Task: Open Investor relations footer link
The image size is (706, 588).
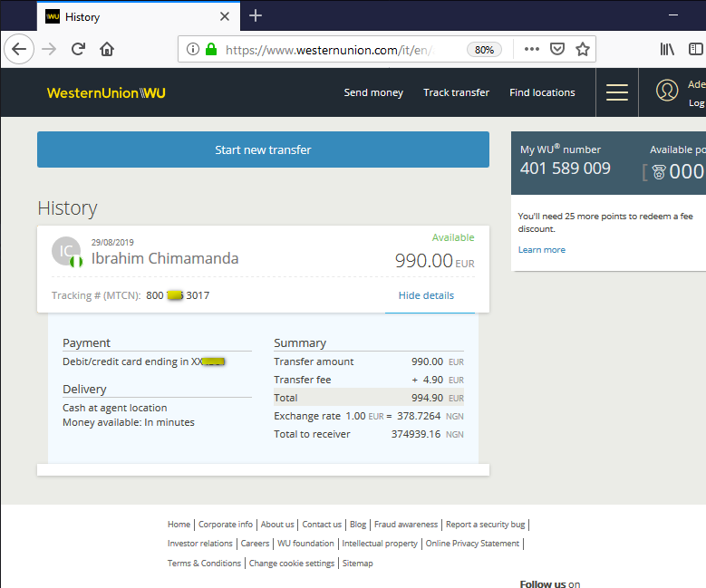Action: coord(200,544)
